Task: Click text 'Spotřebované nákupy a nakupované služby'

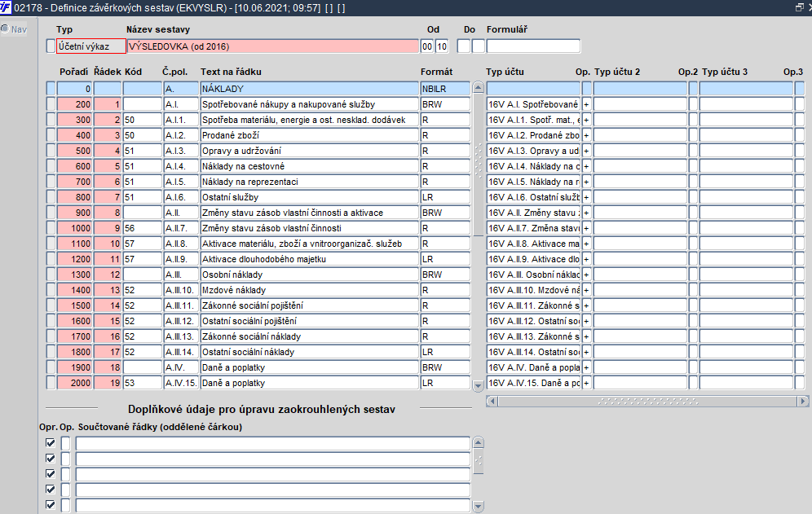Action: [289, 104]
